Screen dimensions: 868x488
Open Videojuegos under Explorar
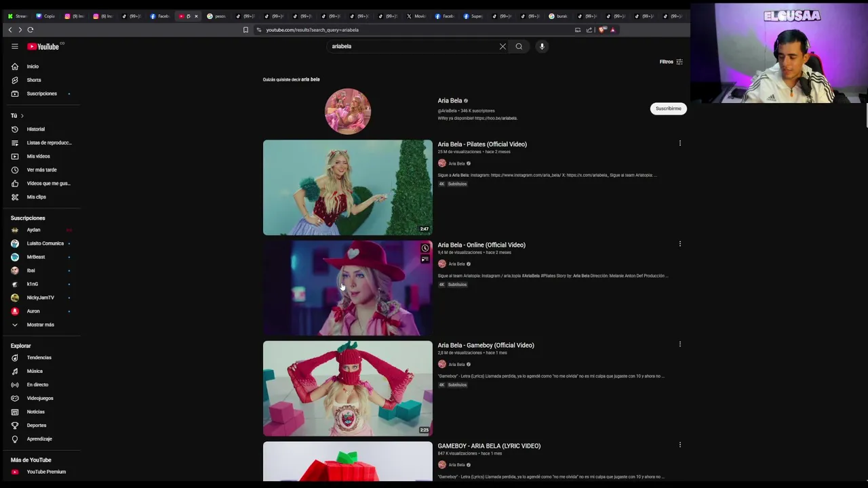tap(41, 398)
